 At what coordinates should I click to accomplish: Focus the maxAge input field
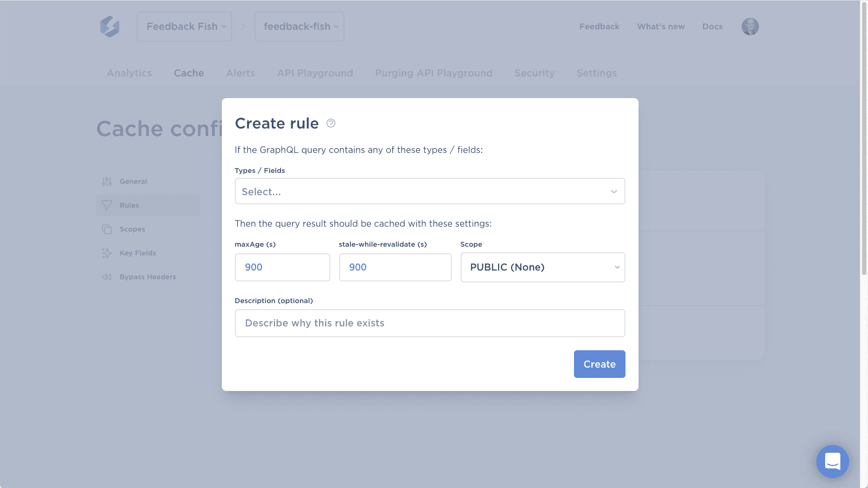[x=282, y=267]
